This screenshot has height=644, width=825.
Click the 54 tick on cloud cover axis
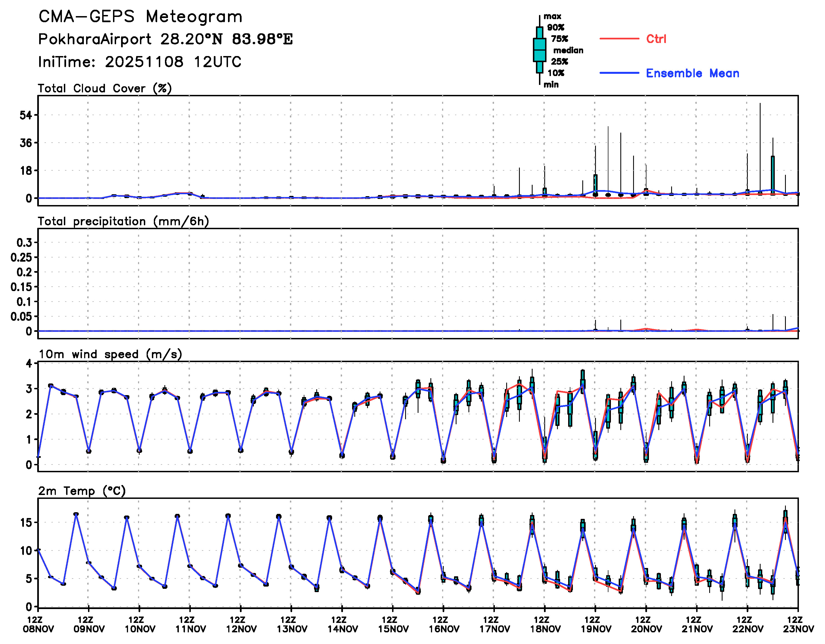pyautogui.click(x=26, y=115)
